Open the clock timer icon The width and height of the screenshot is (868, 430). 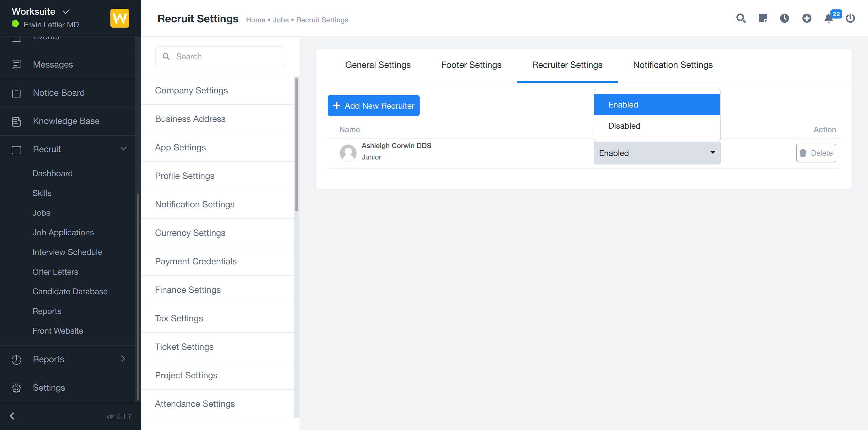pyautogui.click(x=784, y=18)
